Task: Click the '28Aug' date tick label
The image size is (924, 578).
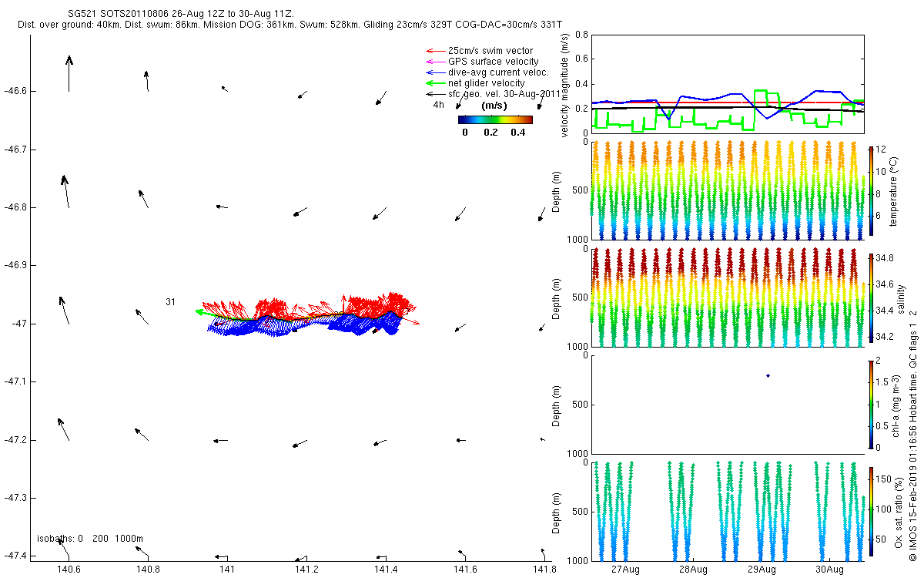Action: 694,570
